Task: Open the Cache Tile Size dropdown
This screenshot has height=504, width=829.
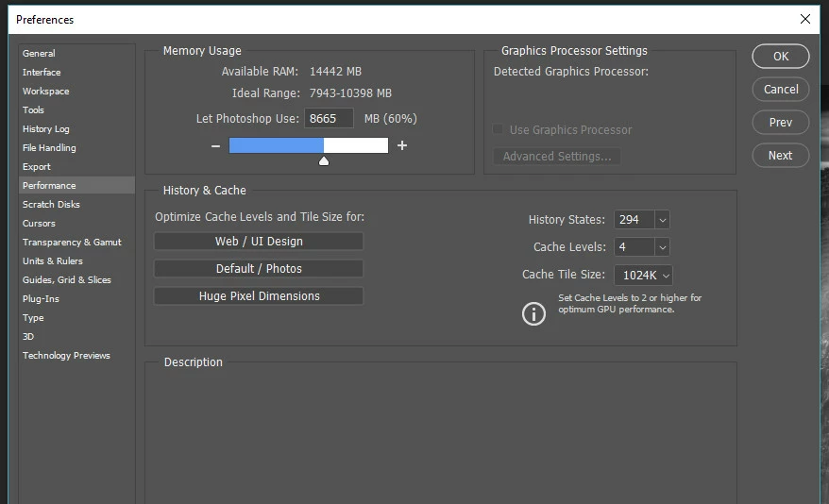Action: [643, 276]
